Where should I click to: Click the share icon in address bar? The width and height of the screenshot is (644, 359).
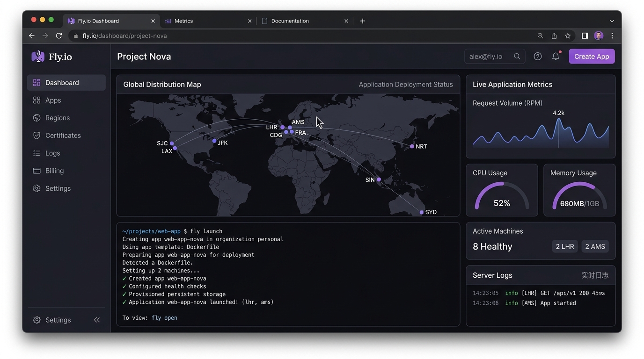coord(554,36)
